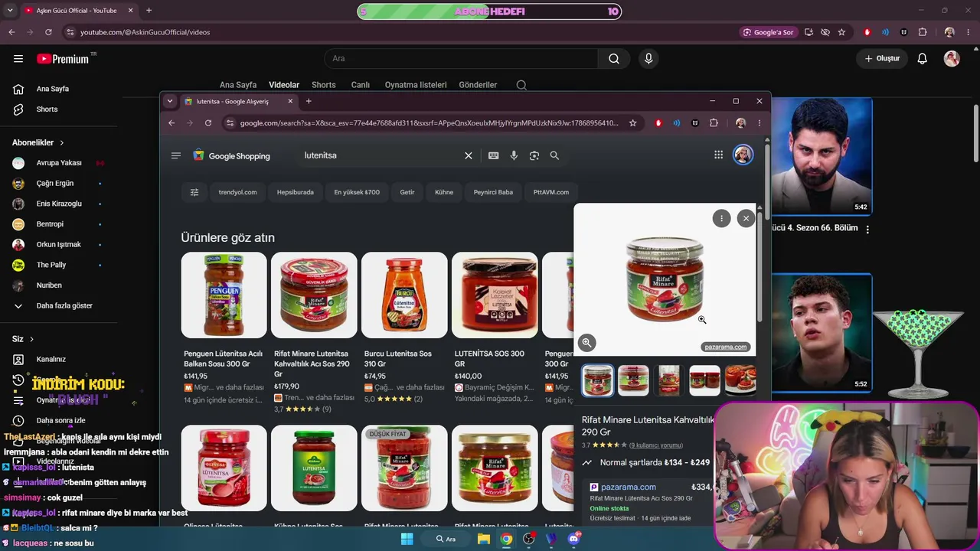This screenshot has height=551, width=980.
Task: Clear the lutenitsa search query
Action: [469, 155]
